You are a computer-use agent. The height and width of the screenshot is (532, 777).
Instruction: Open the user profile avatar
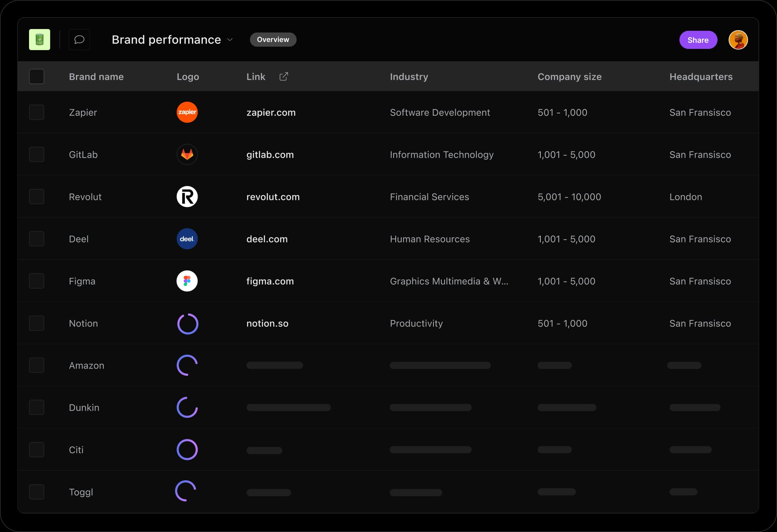pos(738,40)
